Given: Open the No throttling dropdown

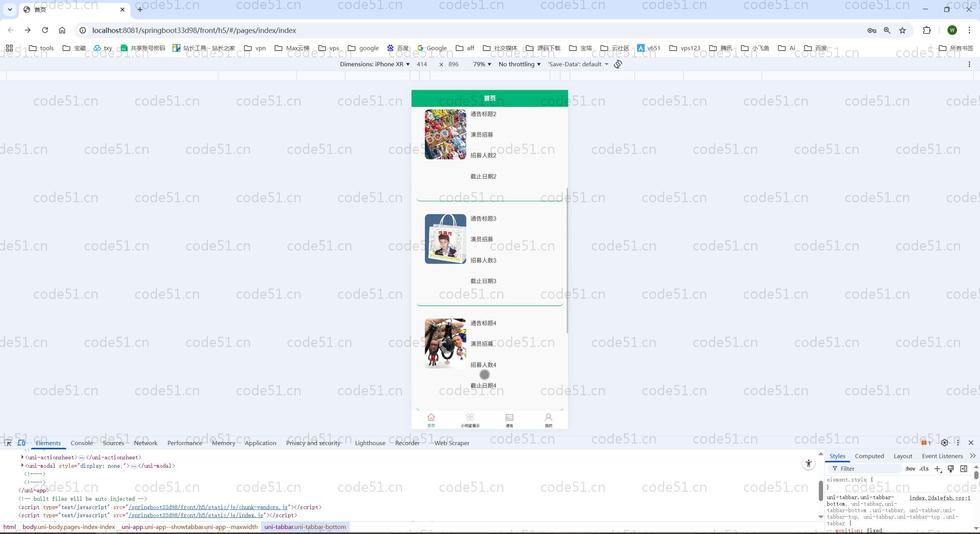Looking at the screenshot, I should pos(519,64).
